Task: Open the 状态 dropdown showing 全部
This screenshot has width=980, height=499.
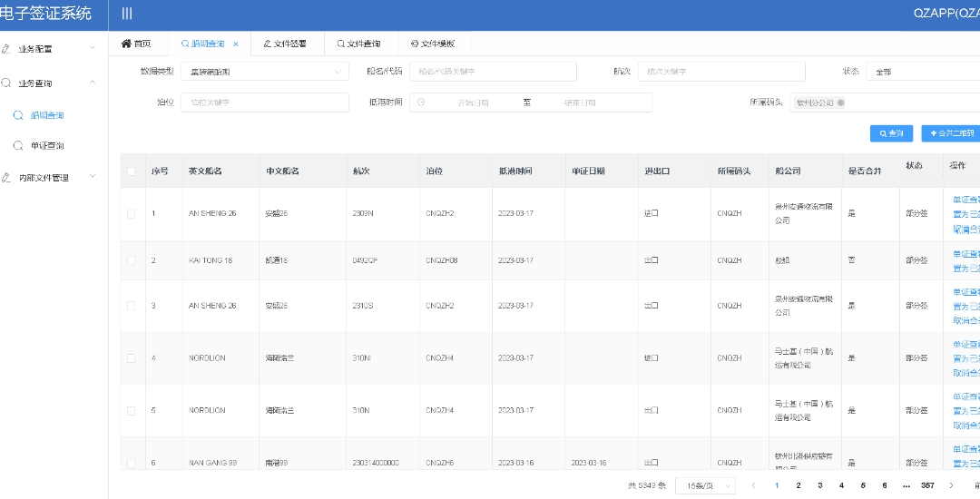Action: pos(923,72)
